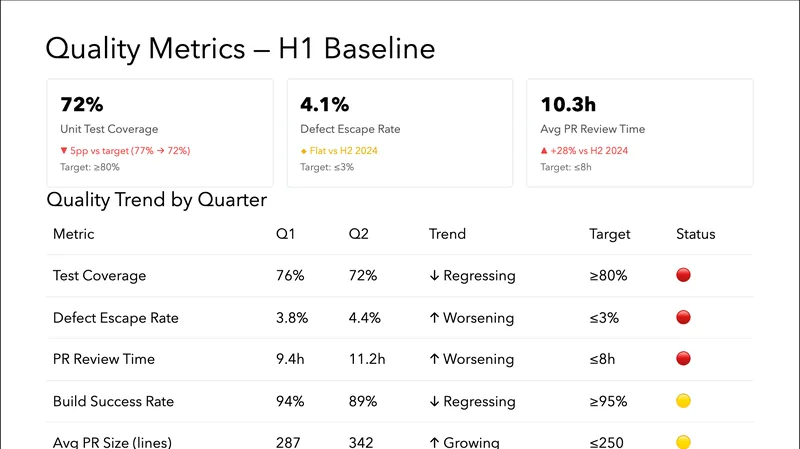
Task: Click the red up triangle beside +28% vs H2 2024
Action: 544,151
